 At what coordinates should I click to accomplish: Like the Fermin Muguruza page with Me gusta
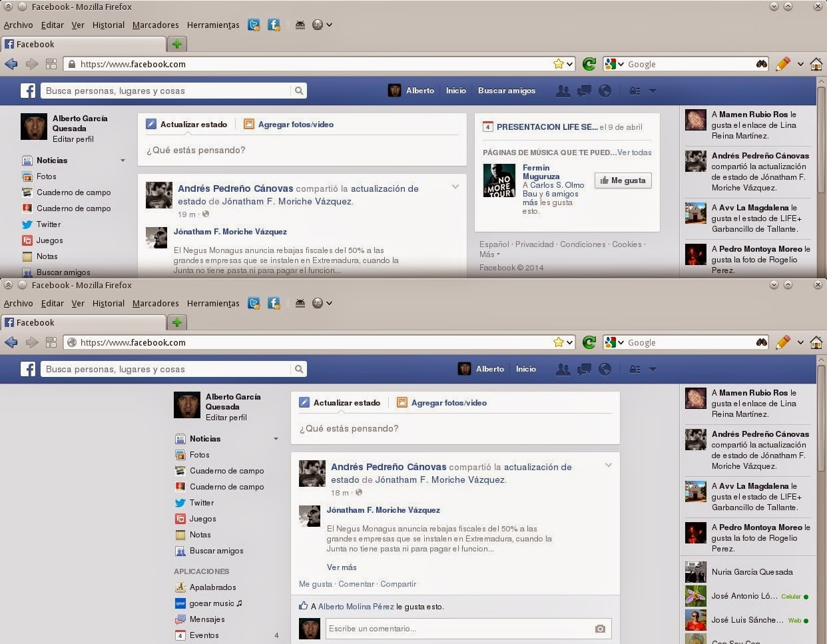tap(623, 180)
